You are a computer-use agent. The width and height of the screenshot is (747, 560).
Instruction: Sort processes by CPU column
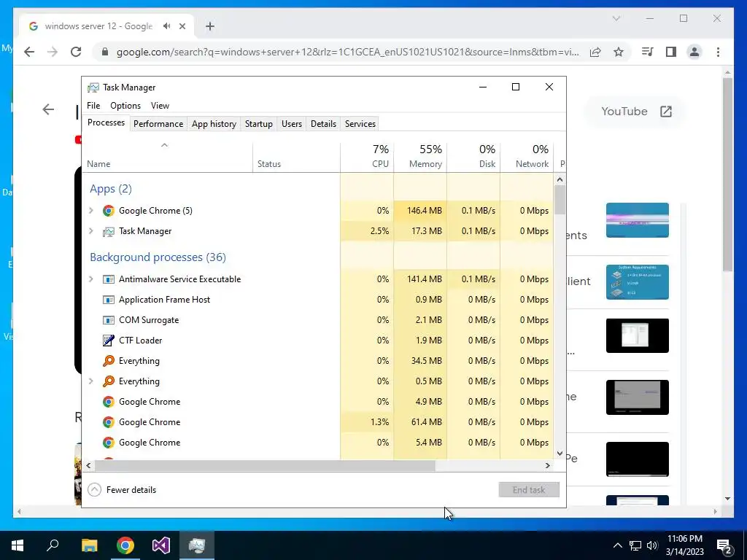click(x=368, y=156)
